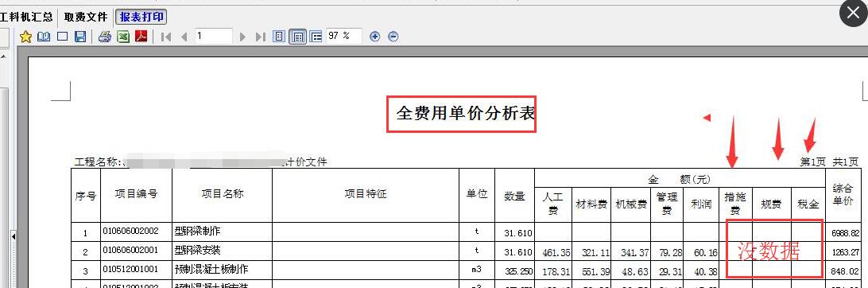Screen dimensions: 868x288
Task: Export report to Excel
Action: click(123, 37)
